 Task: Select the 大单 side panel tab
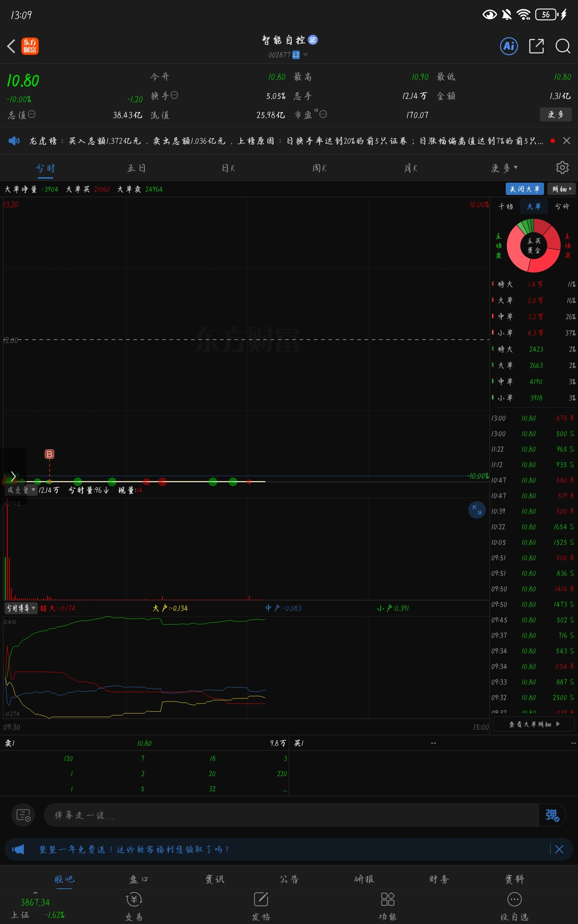pos(534,206)
